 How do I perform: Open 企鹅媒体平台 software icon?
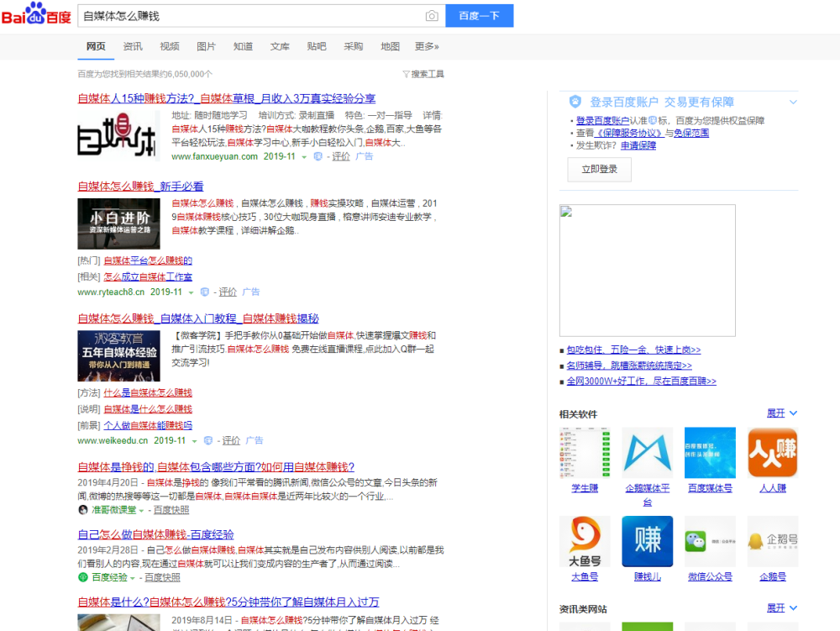[647, 453]
